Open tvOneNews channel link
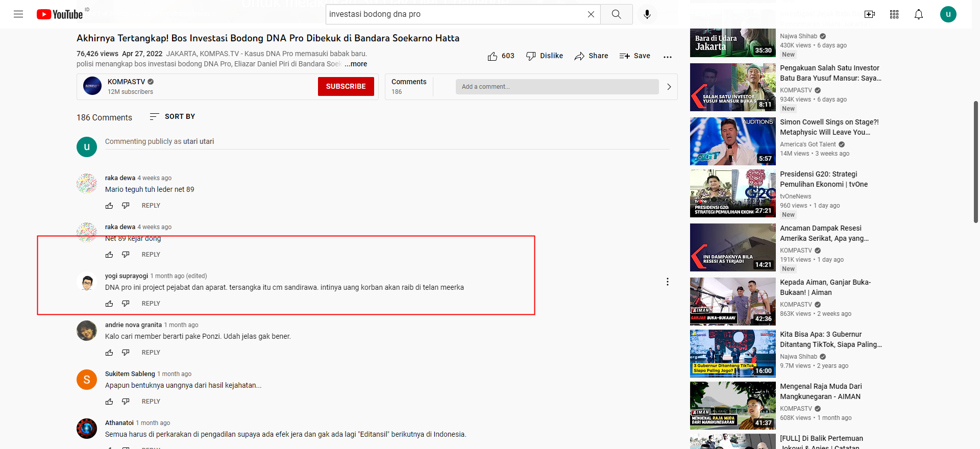The width and height of the screenshot is (980, 449). [795, 196]
